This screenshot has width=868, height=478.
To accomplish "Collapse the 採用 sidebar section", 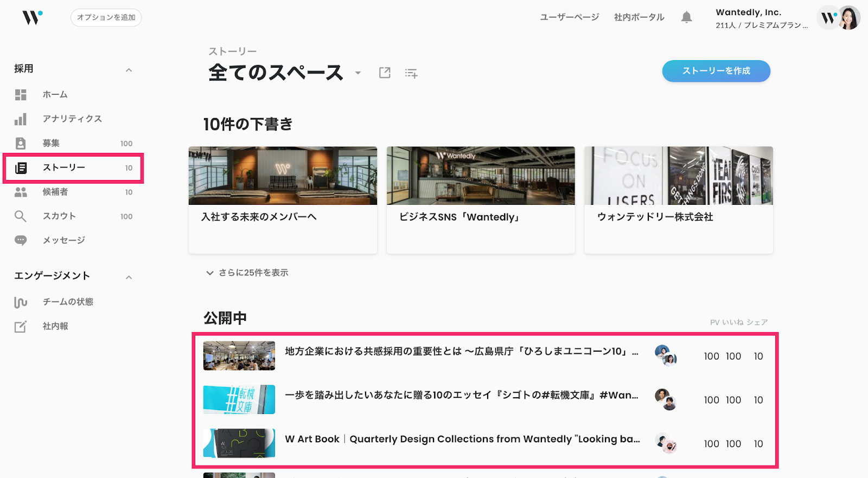I will pyautogui.click(x=129, y=70).
